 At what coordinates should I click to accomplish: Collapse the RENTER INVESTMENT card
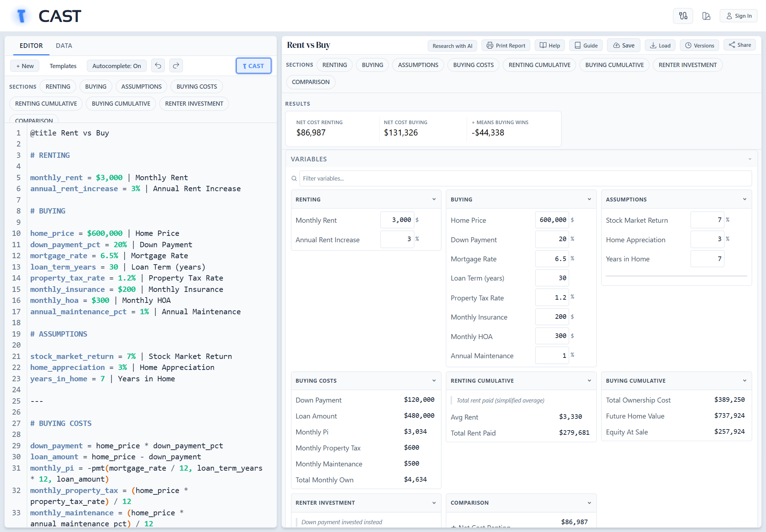tap(434, 503)
